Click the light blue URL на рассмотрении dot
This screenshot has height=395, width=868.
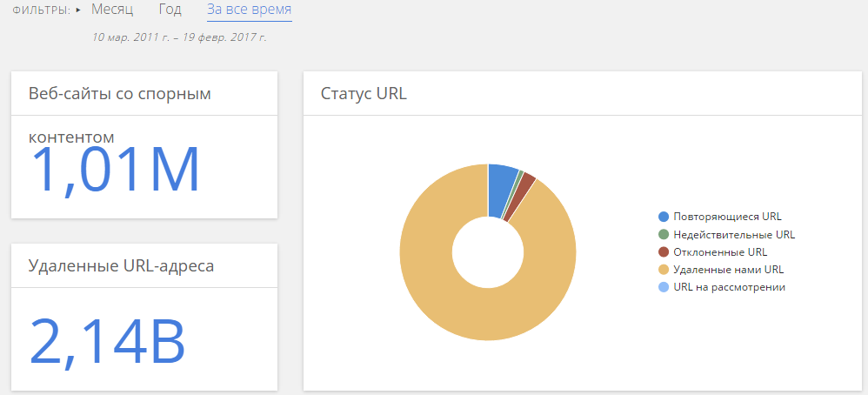[x=664, y=287]
